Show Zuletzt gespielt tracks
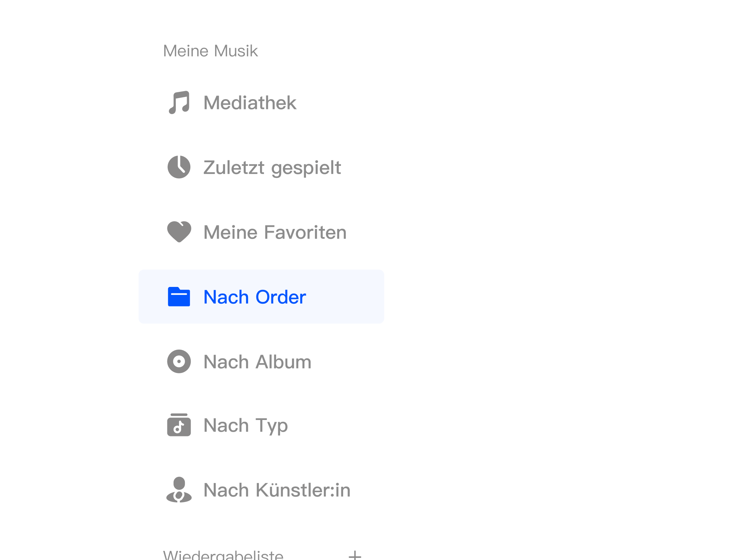The width and height of the screenshot is (741, 560). 272,167
